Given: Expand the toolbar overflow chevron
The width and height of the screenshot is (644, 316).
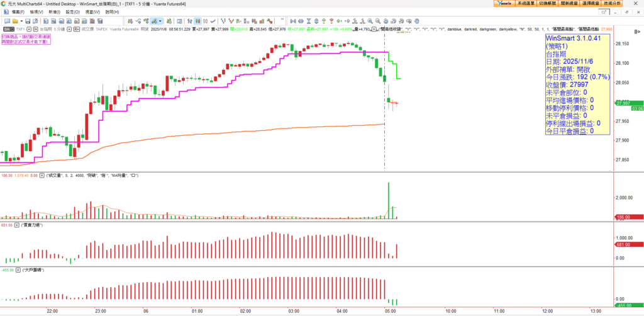Looking at the screenshot, I should click(x=282, y=19).
